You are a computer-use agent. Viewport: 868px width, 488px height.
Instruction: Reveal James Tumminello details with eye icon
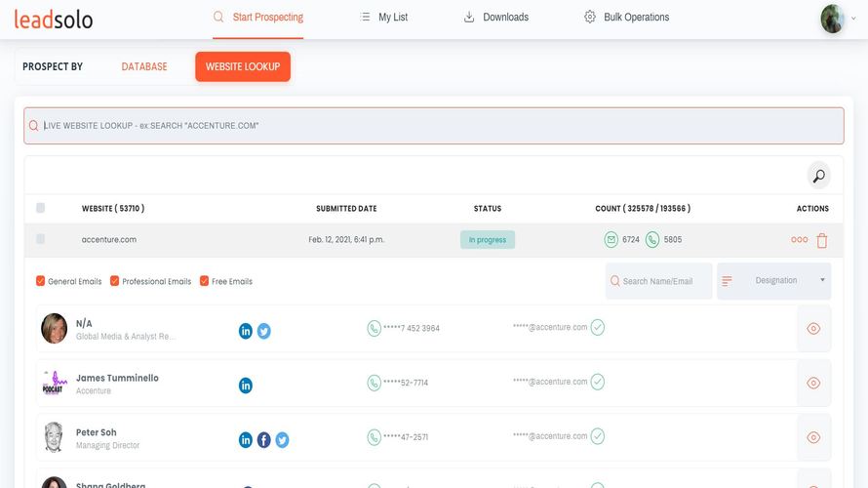tap(813, 383)
